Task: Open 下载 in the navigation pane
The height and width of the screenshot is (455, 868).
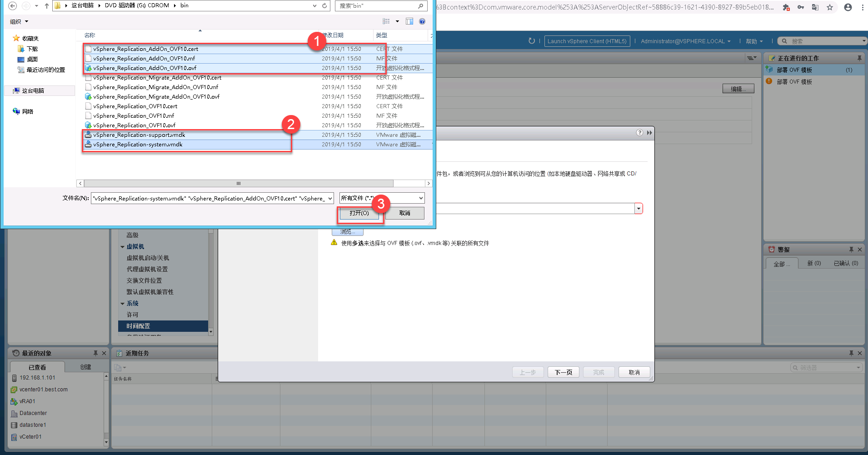Action: (x=32, y=49)
